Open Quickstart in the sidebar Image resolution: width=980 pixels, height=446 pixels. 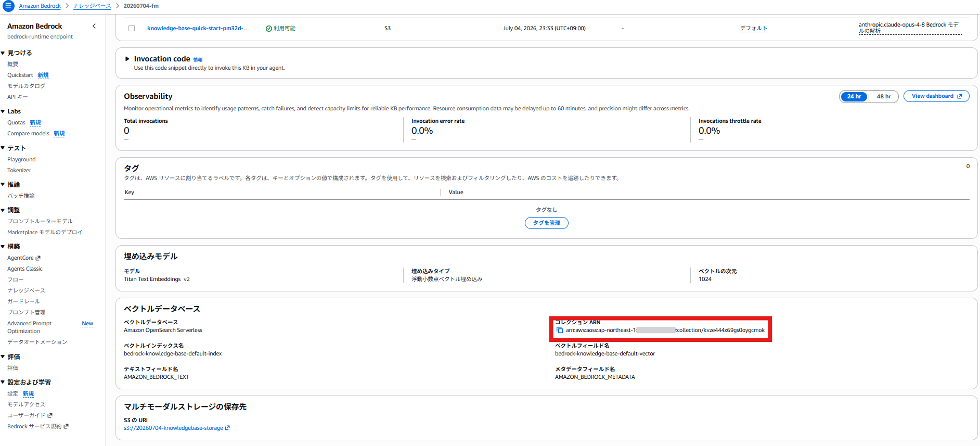tap(20, 75)
